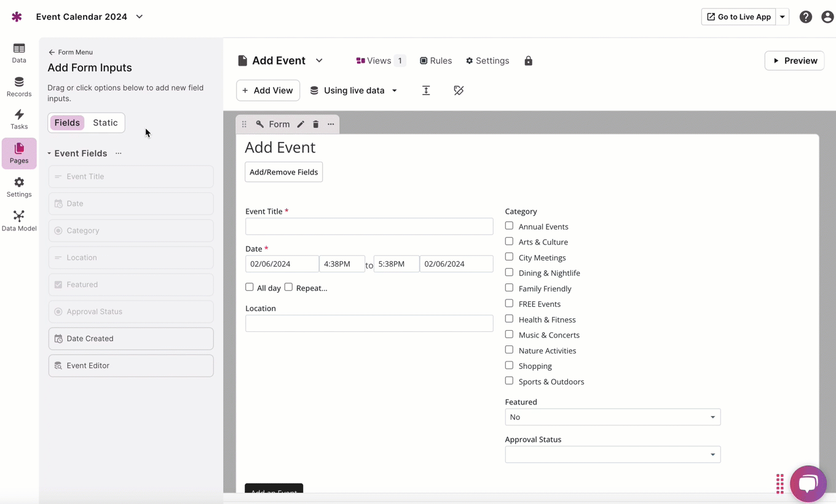
Task: Click the Preview button
Action: [794, 61]
